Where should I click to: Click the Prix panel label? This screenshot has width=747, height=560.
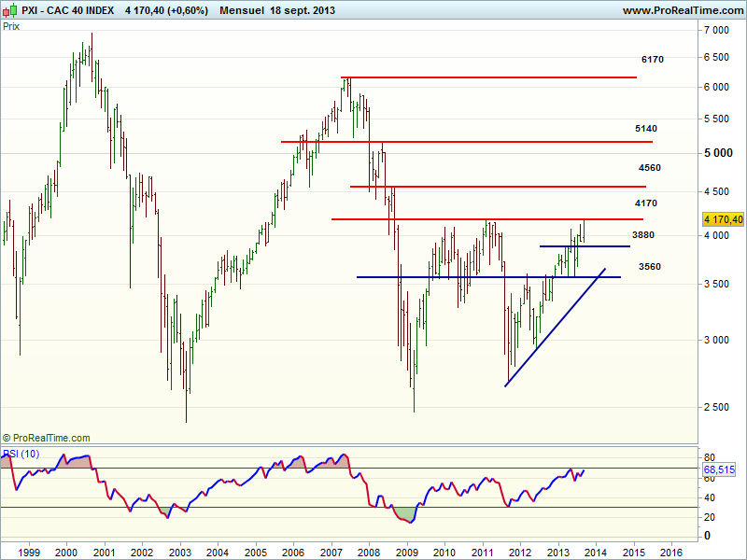click(x=12, y=26)
